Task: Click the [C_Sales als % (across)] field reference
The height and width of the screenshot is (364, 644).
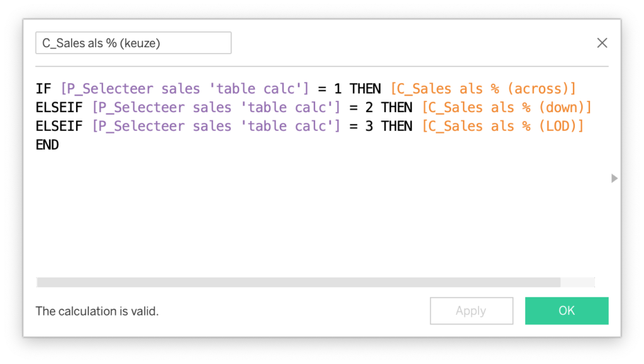Action: 483,88
